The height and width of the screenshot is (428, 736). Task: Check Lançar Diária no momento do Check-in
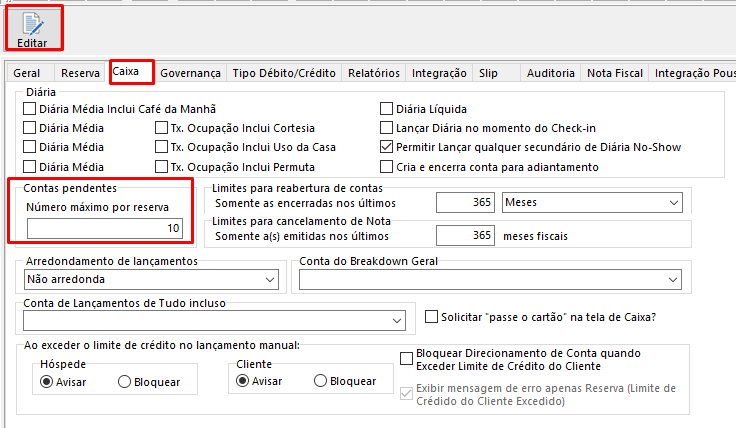click(x=386, y=128)
